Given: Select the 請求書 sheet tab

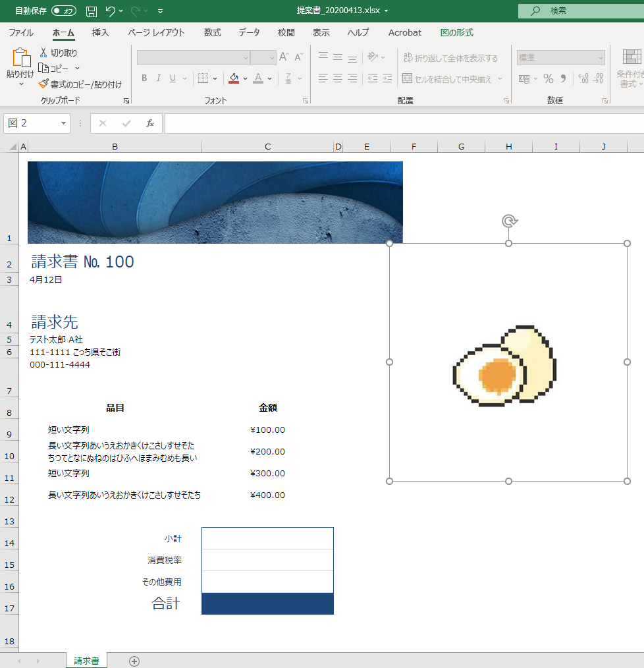Looking at the screenshot, I should [x=86, y=661].
